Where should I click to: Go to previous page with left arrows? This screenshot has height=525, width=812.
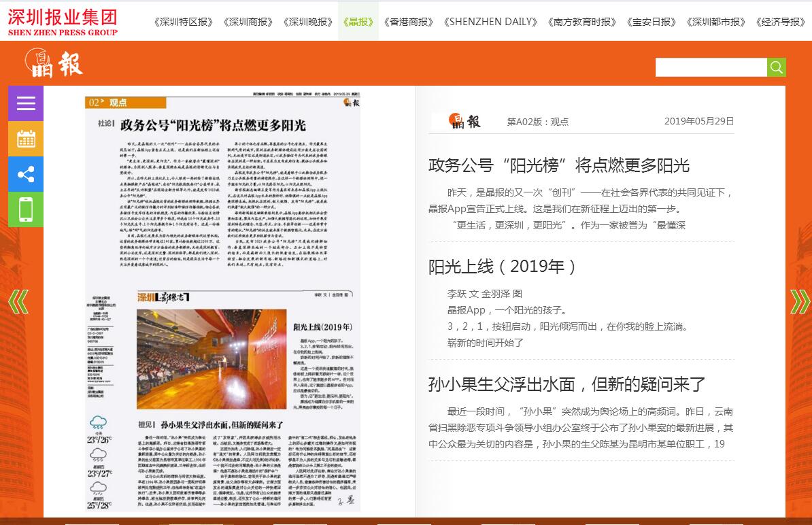(x=18, y=301)
